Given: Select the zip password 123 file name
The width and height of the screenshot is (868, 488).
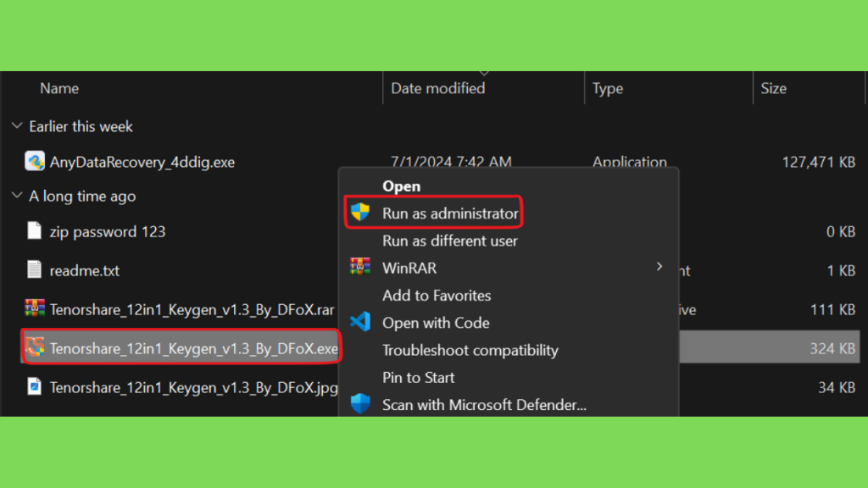Looking at the screenshot, I should click(x=108, y=232).
